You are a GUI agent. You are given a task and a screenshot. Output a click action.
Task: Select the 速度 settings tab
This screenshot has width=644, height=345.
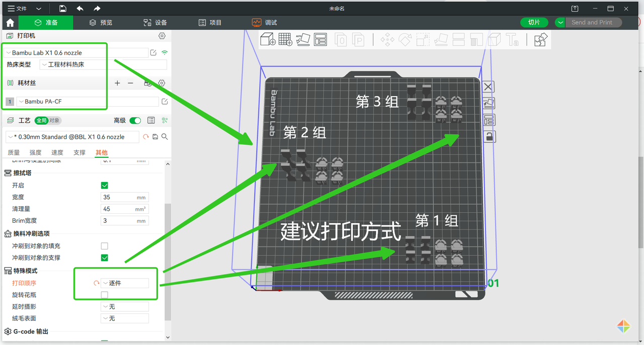(57, 152)
